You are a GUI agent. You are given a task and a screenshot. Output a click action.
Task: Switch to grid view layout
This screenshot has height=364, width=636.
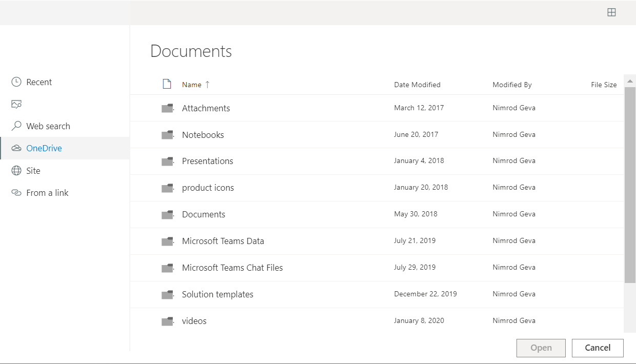tap(611, 12)
